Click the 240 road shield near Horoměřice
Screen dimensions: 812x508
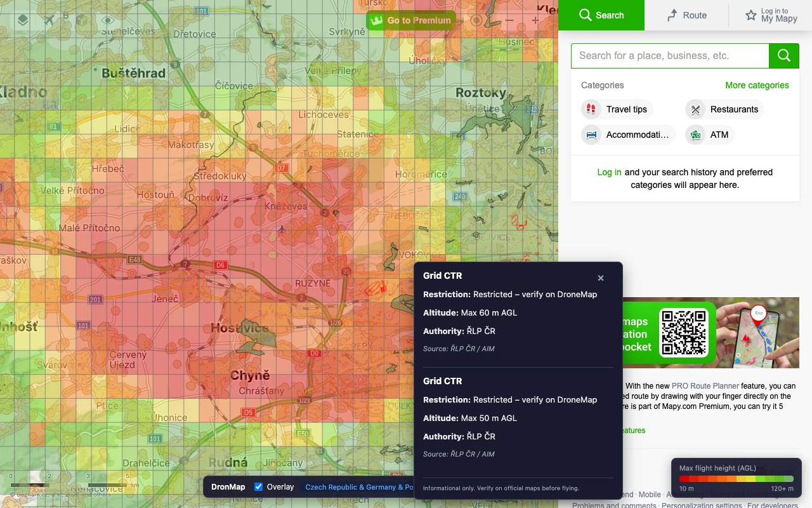(460, 197)
